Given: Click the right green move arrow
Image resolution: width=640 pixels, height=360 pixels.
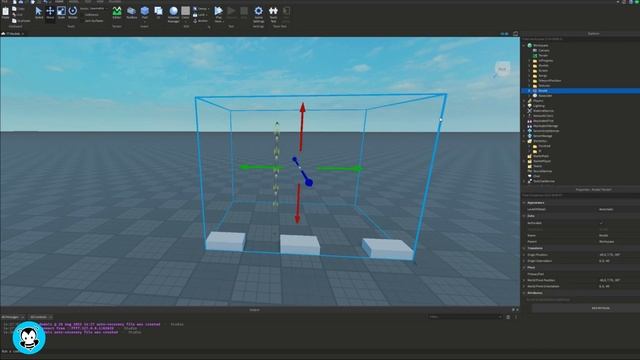Looking at the screenshot, I should 340,168.
